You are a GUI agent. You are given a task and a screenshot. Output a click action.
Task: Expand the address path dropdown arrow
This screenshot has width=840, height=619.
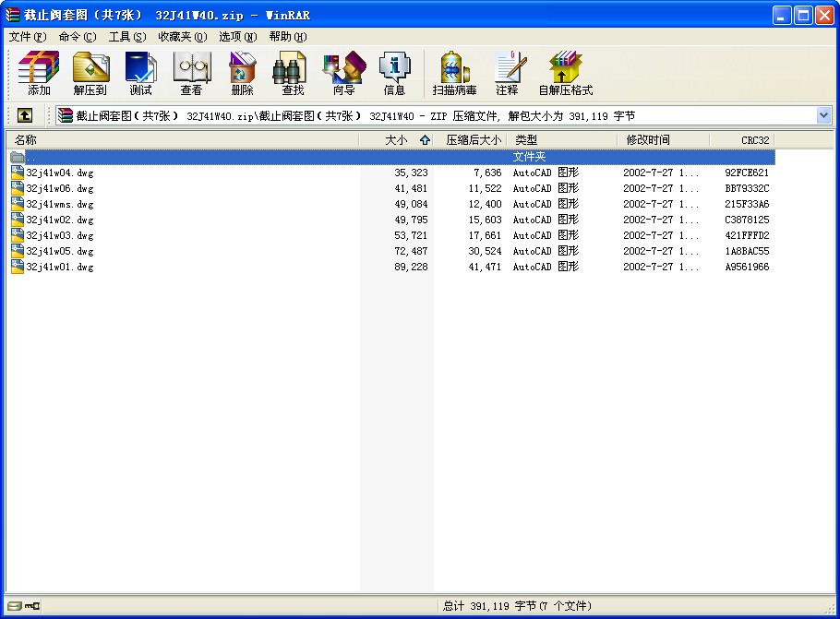(823, 115)
